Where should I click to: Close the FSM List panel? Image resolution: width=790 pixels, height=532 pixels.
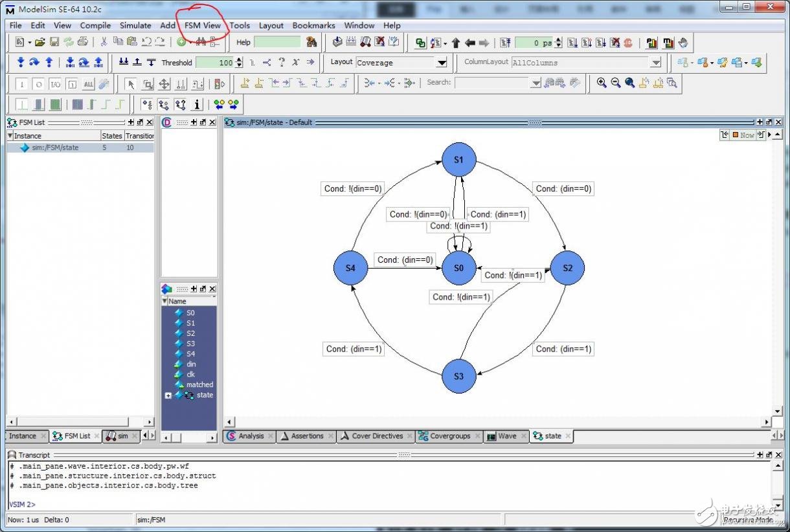tap(150, 122)
